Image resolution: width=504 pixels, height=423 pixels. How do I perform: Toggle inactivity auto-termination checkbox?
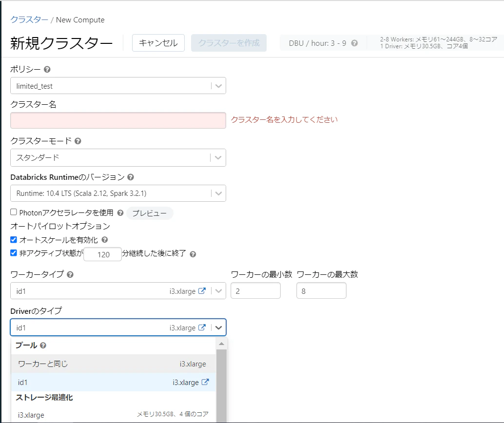click(x=14, y=252)
